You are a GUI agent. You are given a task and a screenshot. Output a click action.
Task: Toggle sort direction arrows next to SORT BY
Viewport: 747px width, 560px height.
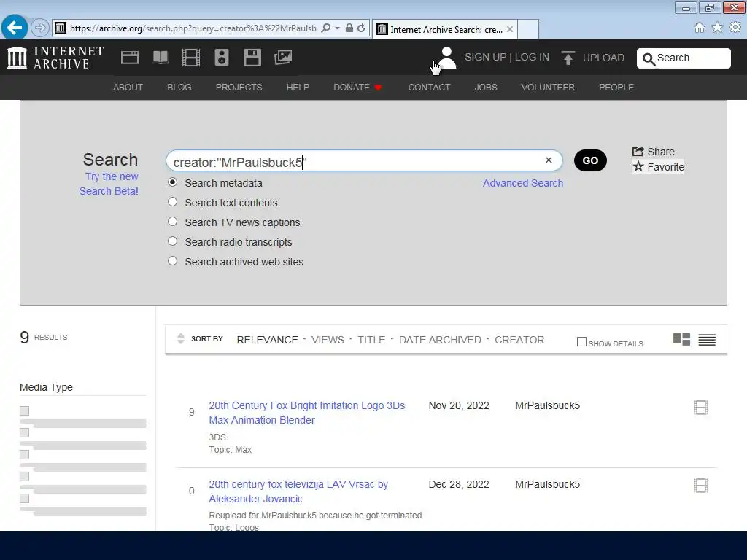tap(181, 338)
